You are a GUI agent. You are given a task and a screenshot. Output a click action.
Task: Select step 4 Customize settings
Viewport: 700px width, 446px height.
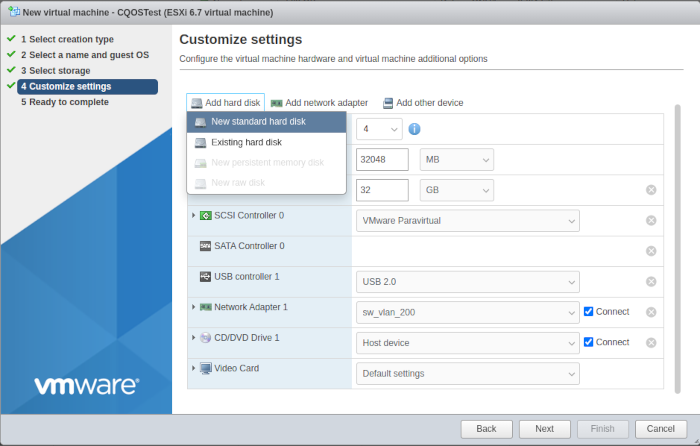pos(88,87)
